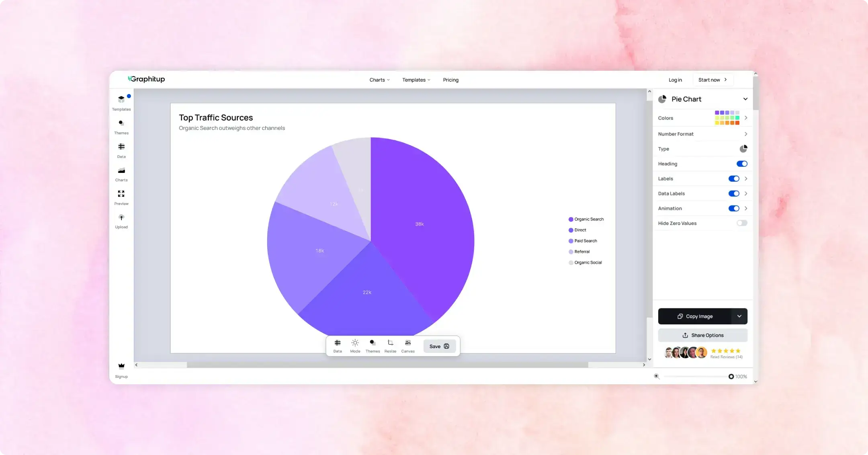Open the Canvas icon in bottom toolbar
868x455 pixels.
(x=407, y=343)
